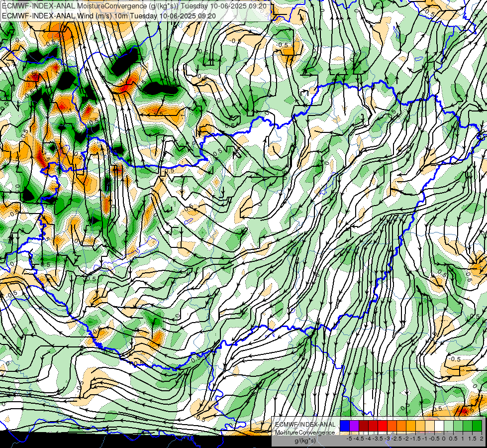The height and width of the screenshot is (448, 487).
Task: Click the darkest green legend swatch
Action: click(x=477, y=426)
